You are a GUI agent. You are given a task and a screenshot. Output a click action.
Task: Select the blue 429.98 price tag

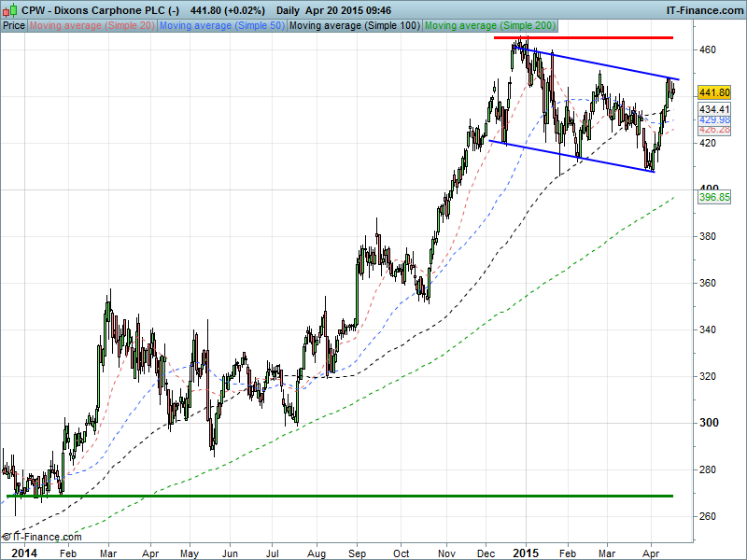click(x=713, y=120)
